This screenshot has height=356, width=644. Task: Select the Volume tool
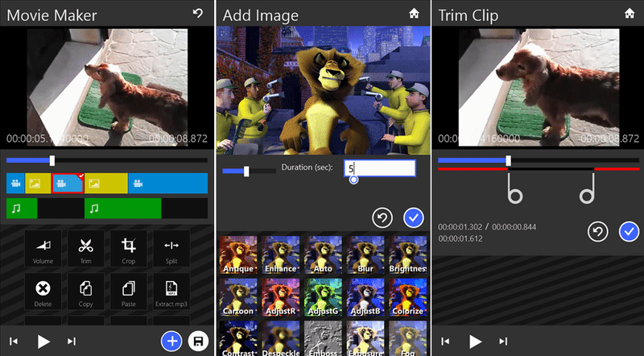pyautogui.click(x=43, y=249)
